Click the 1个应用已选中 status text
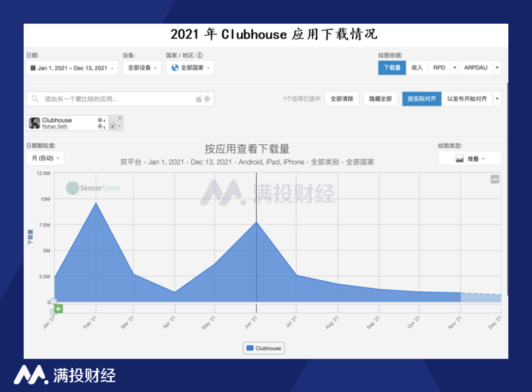The width and height of the screenshot is (532, 392). (x=301, y=99)
